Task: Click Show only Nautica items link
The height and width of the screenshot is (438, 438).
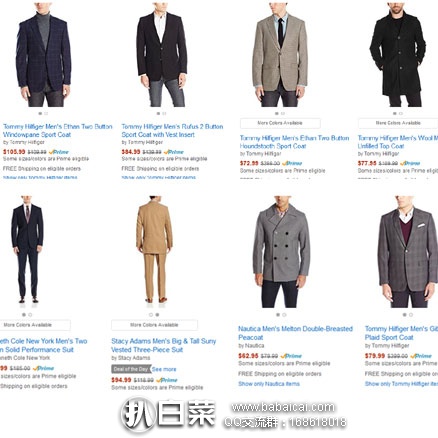Action: pyautogui.click(x=269, y=384)
